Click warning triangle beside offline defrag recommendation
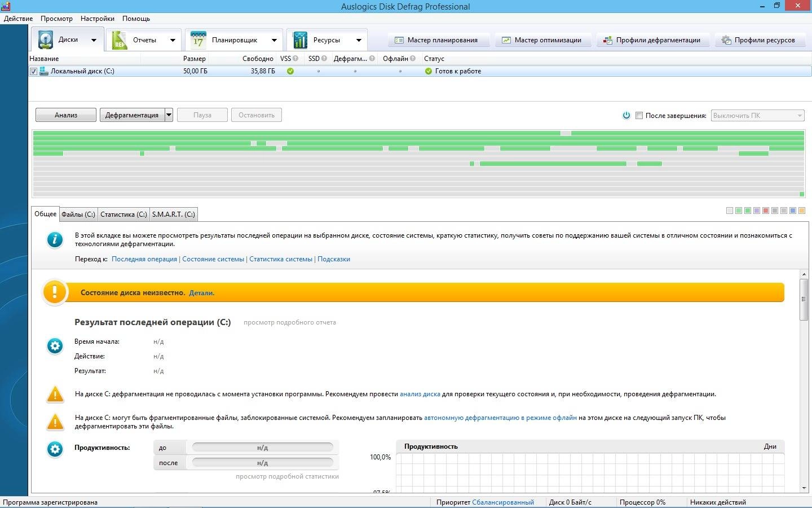The image size is (812, 508). pos(55,422)
